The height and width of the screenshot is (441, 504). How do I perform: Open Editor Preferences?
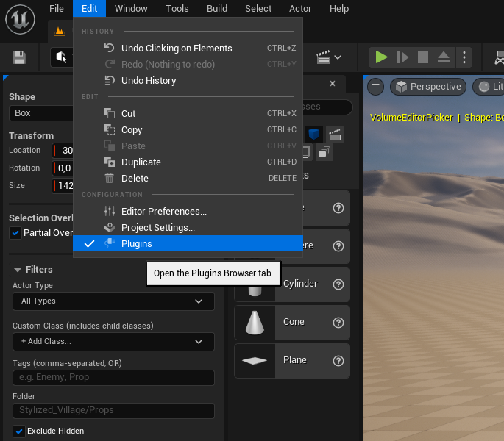tap(188, 212)
